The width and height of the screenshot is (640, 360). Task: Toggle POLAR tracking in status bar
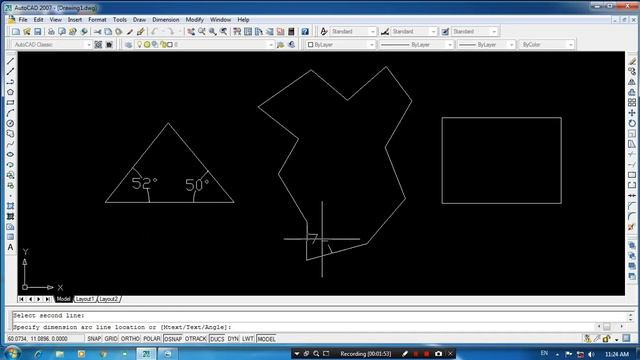pyautogui.click(x=152, y=339)
